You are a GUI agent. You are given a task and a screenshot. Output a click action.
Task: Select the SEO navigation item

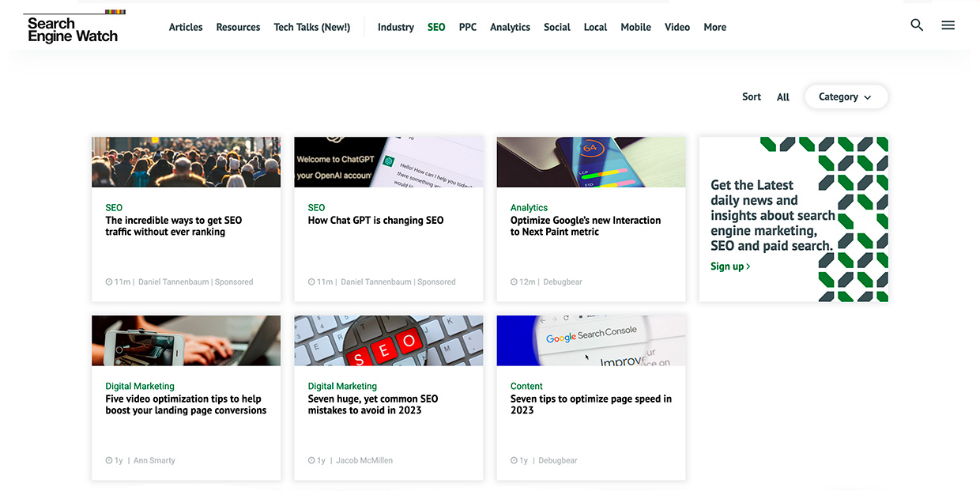[436, 27]
